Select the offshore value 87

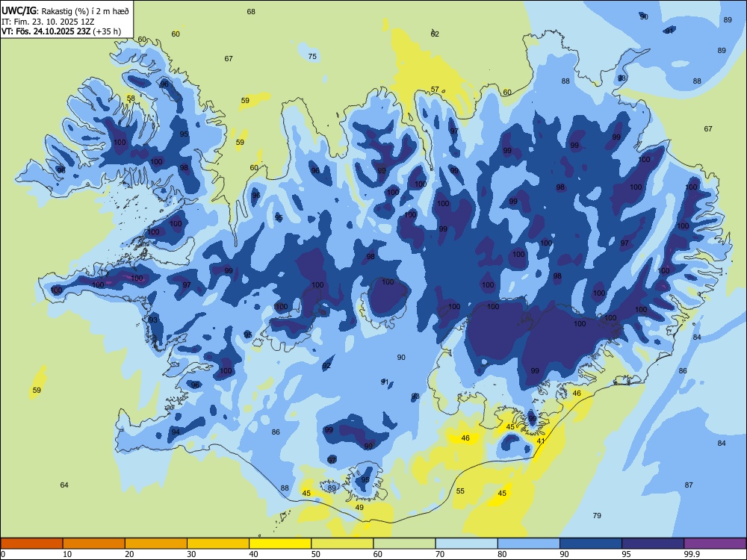(x=689, y=485)
